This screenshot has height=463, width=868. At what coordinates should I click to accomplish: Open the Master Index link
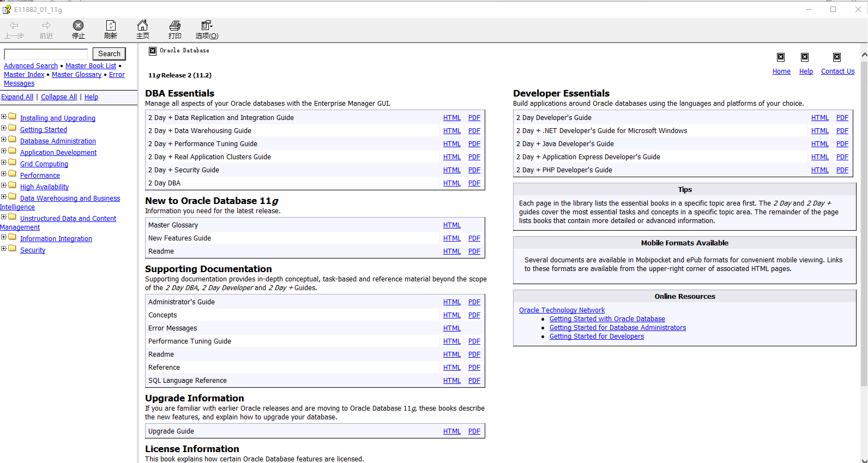pyautogui.click(x=24, y=75)
